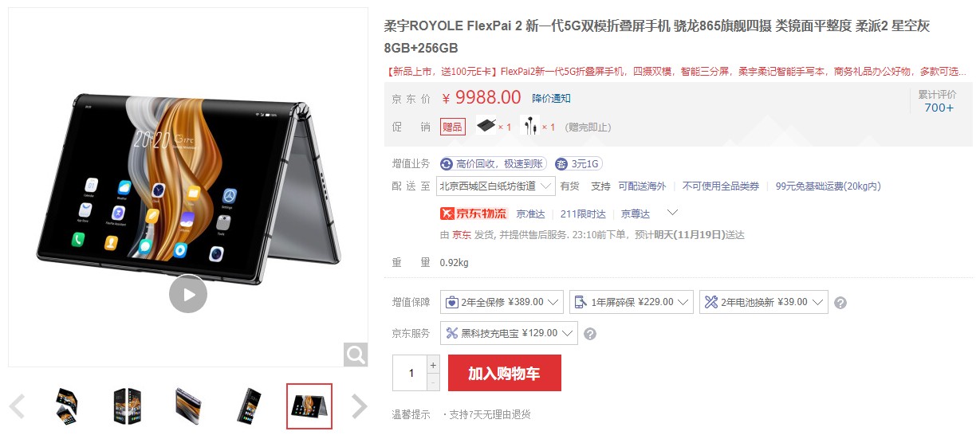
Task: Show previous thumbnails with left arrow
Action: click(x=17, y=406)
